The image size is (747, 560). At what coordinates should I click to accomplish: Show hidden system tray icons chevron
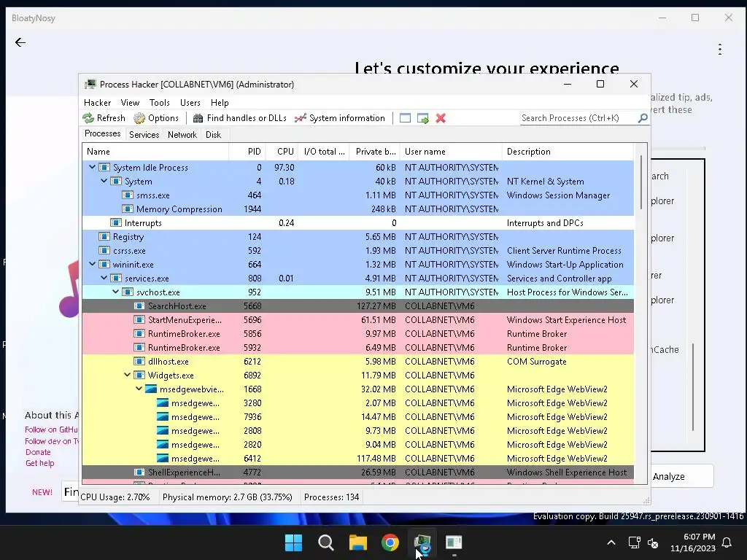(x=611, y=542)
